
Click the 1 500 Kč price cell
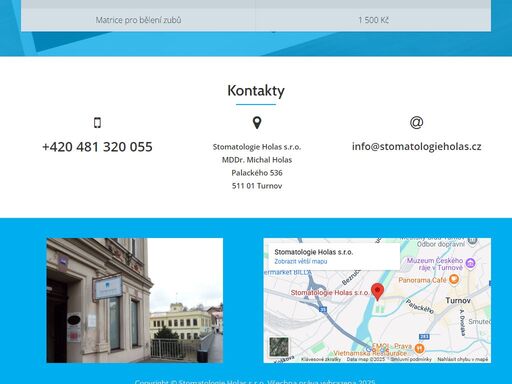pyautogui.click(x=373, y=20)
